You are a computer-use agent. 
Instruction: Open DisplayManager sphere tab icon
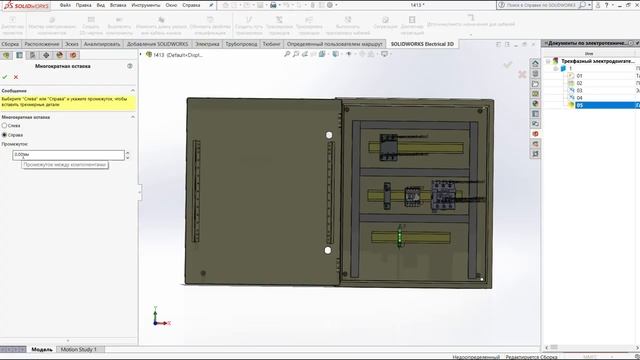click(60, 55)
